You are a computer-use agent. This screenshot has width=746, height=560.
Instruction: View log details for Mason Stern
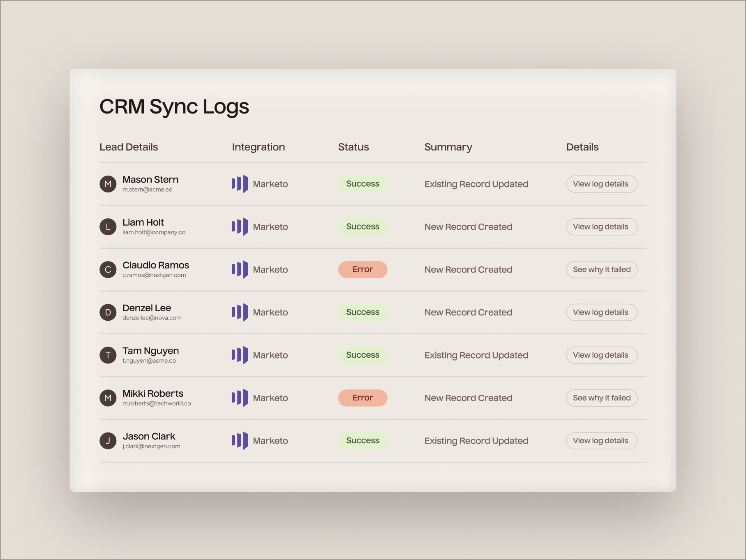[x=601, y=184]
